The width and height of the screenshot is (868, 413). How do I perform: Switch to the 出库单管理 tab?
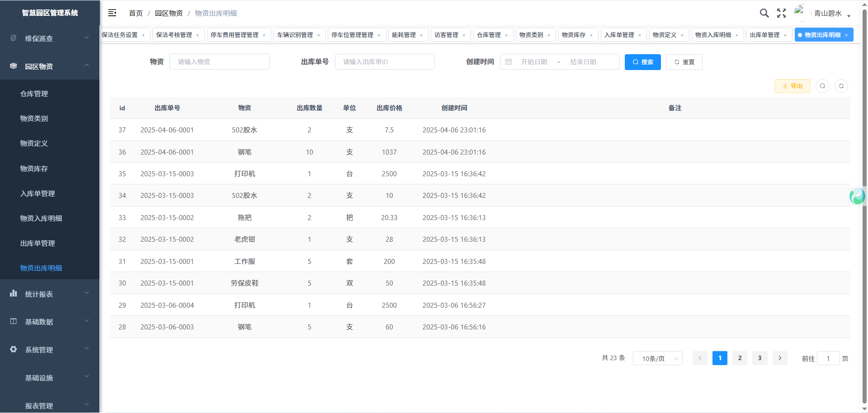coord(764,35)
